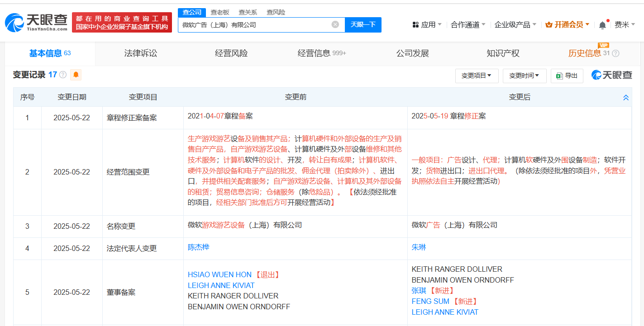644x326 pixels.
Task: Open the 费米 user account menu
Action: coord(624,25)
